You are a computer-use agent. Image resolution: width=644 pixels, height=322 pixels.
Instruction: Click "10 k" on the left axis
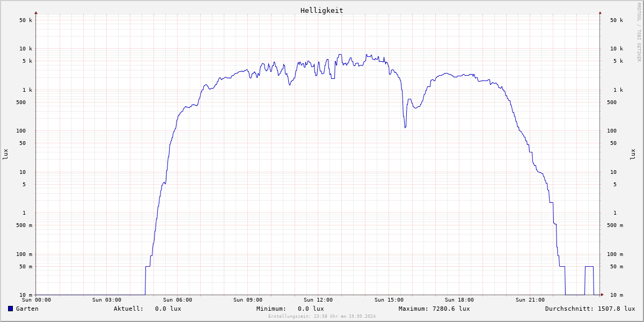tap(26, 49)
